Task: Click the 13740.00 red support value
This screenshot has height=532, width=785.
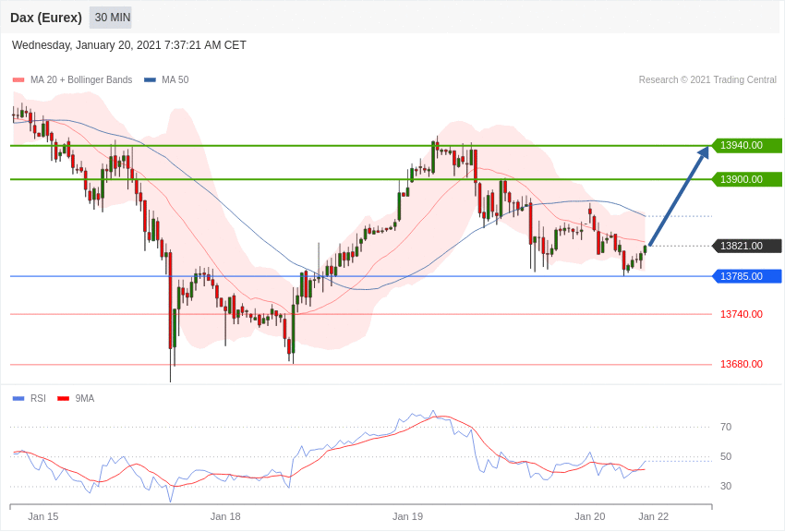Action: (x=742, y=314)
